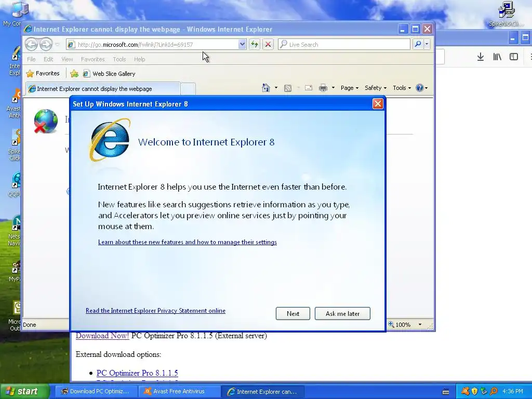Click the orange magnifier tray icon
The height and width of the screenshot is (399, 532).
(494, 391)
